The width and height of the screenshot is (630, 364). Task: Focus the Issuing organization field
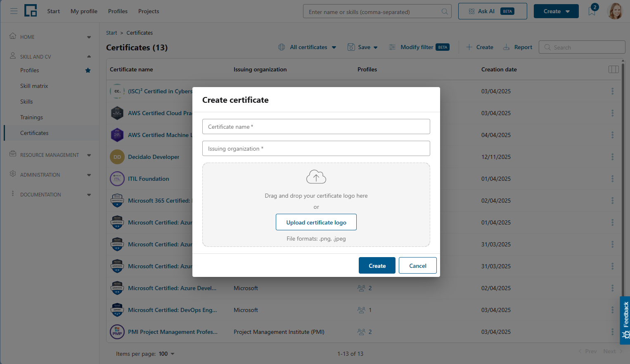point(316,149)
